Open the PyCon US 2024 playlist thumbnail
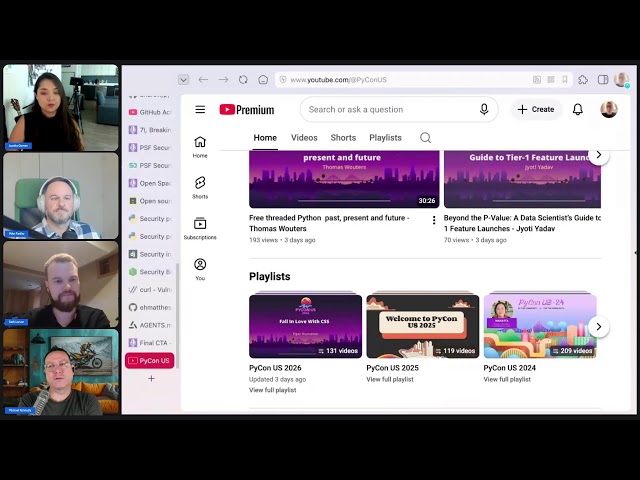Image resolution: width=640 pixels, height=480 pixels. [540, 325]
